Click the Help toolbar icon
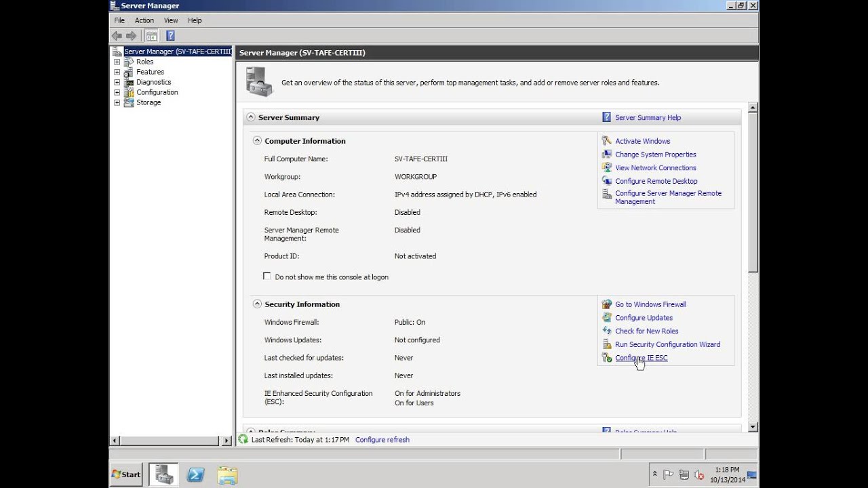Viewport: 868px width, 488px height. [170, 36]
